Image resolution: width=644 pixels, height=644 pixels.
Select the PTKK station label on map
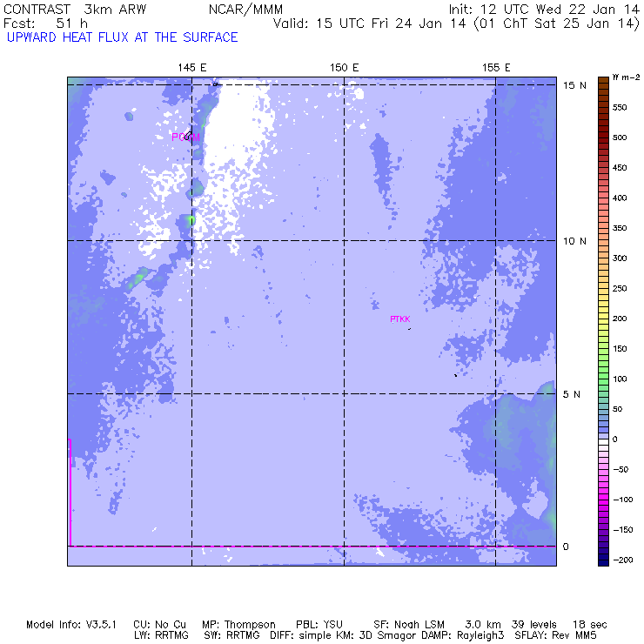click(x=400, y=319)
